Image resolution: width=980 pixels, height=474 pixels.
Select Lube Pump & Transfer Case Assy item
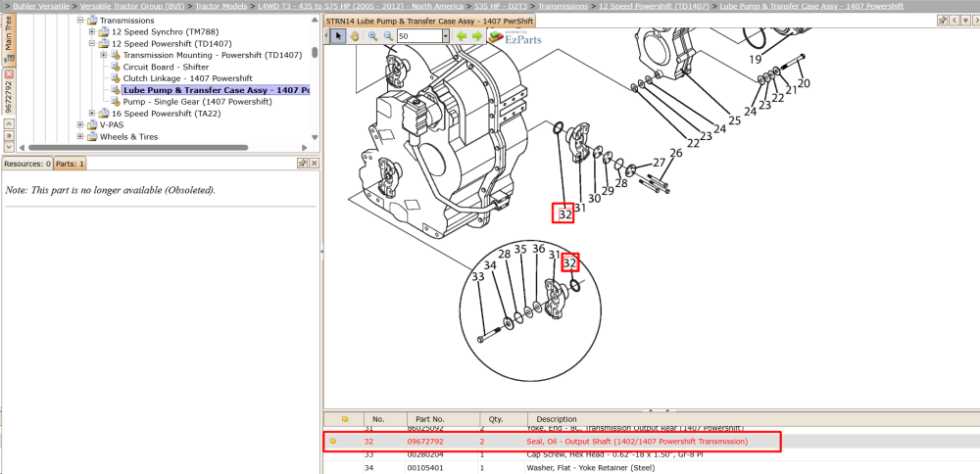point(217,90)
